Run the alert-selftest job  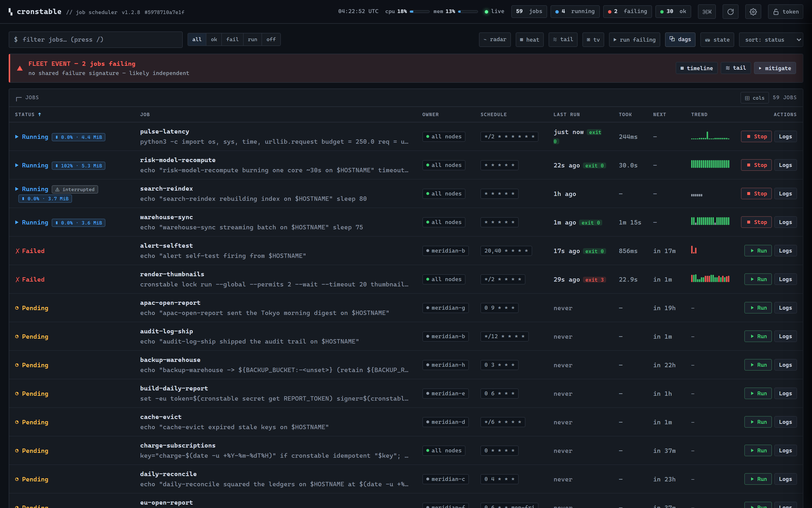(x=758, y=251)
